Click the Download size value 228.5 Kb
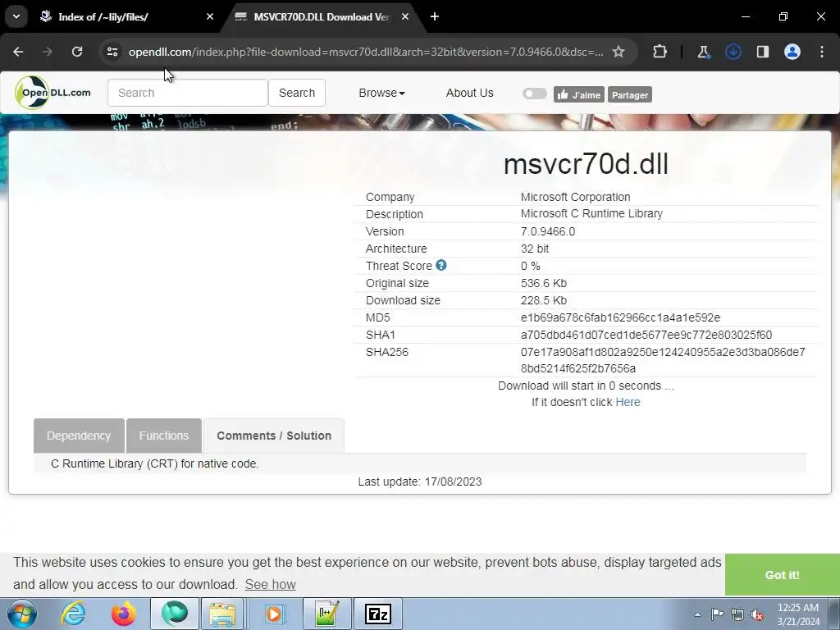This screenshot has height=630, width=840. [x=544, y=300]
